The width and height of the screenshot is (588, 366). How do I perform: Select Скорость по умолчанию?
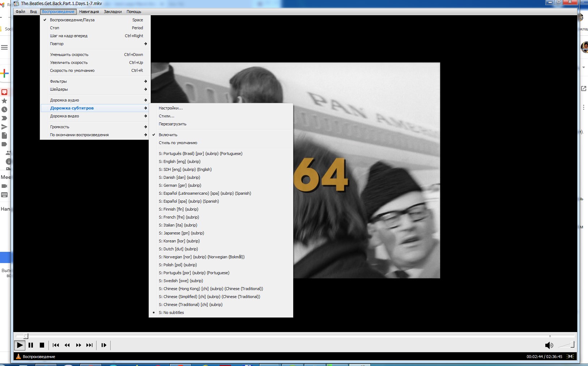(95, 70)
